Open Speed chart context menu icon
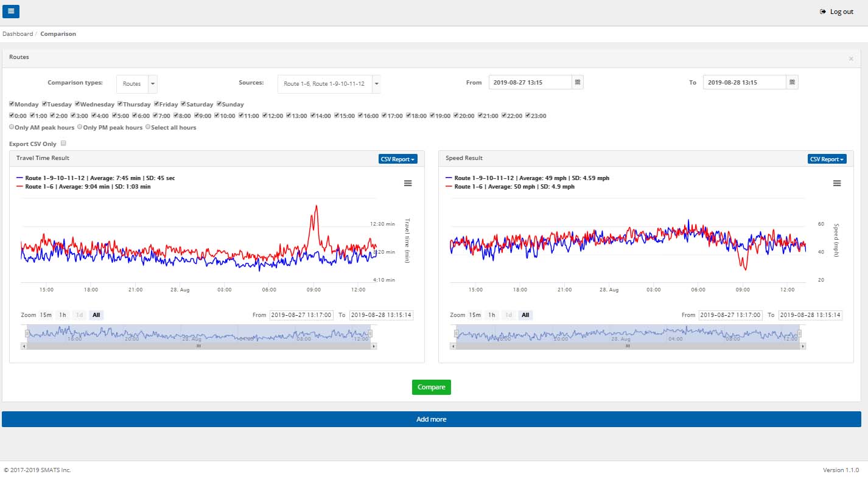Viewport: 868px width, 477px height. point(837,183)
